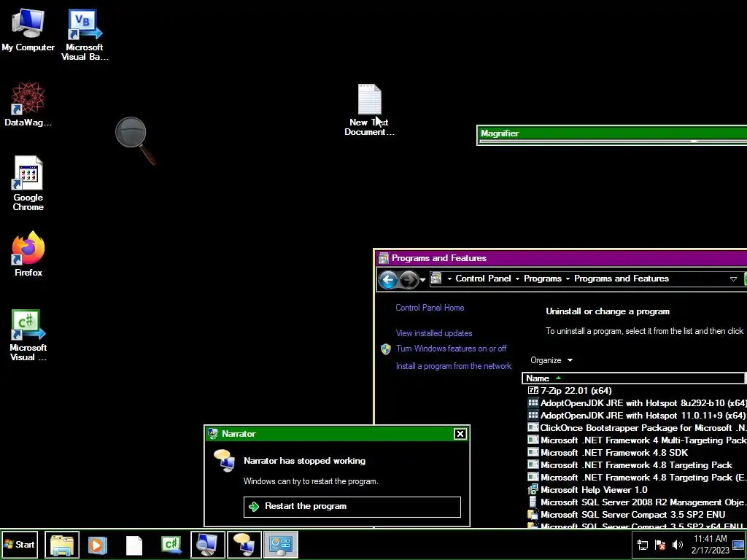The image size is (747, 560).
Task: Launch Google Chrome from the desktop
Action: click(28, 184)
